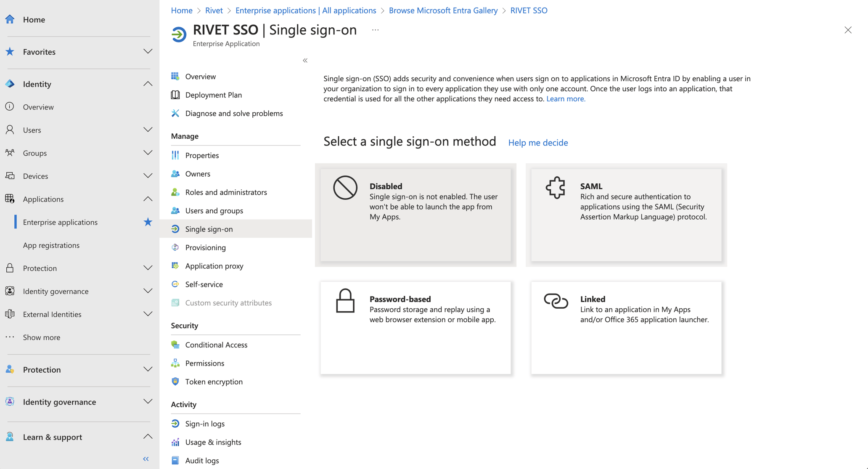The width and height of the screenshot is (868, 469).
Task: Select the Disabled sign-on card
Action: (415, 215)
